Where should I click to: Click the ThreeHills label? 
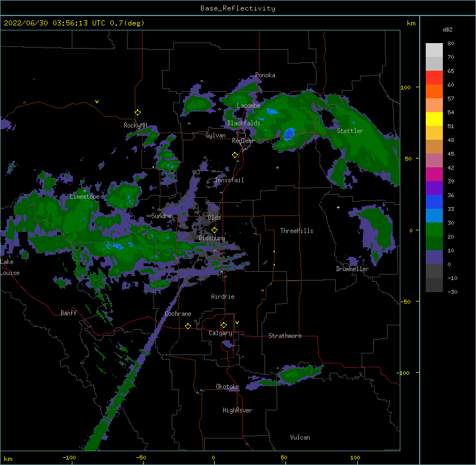(x=297, y=231)
